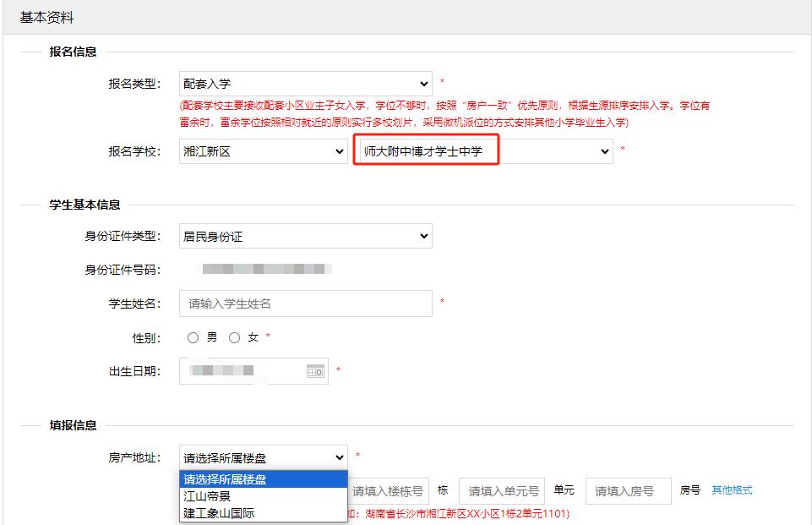
Task: Expand the 身份证件类型 dropdown showing 居民身份证
Action: pos(305,237)
